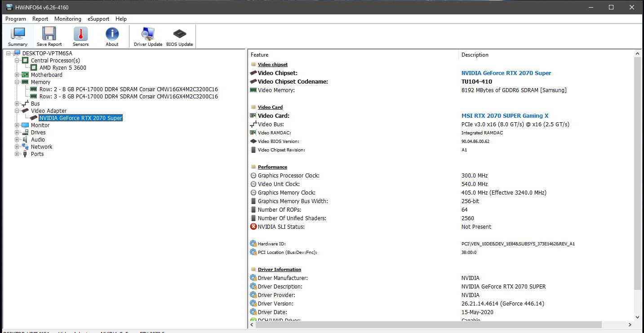Click the Driver Version gear icon
This screenshot has height=333, width=644.
point(253,304)
